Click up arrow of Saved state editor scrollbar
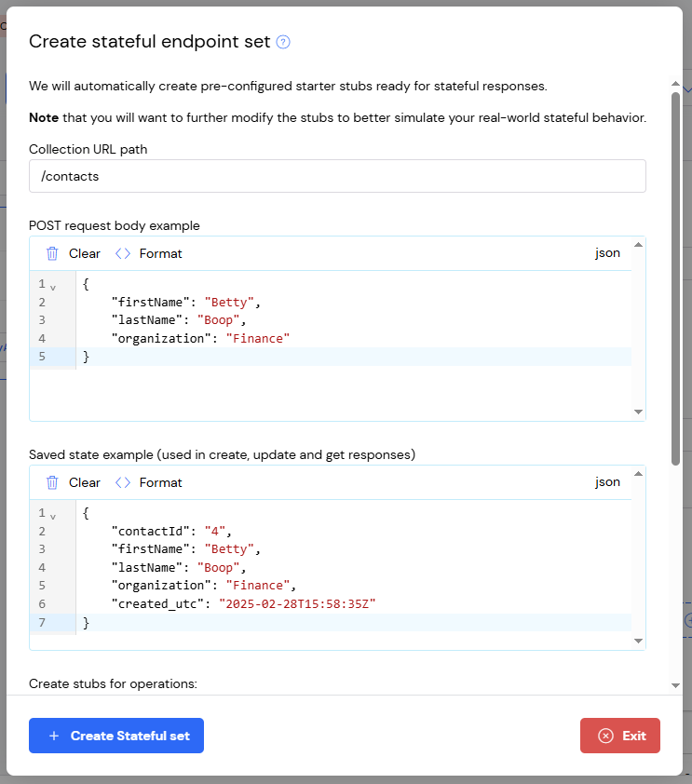Image resolution: width=692 pixels, height=784 pixels. coord(639,474)
